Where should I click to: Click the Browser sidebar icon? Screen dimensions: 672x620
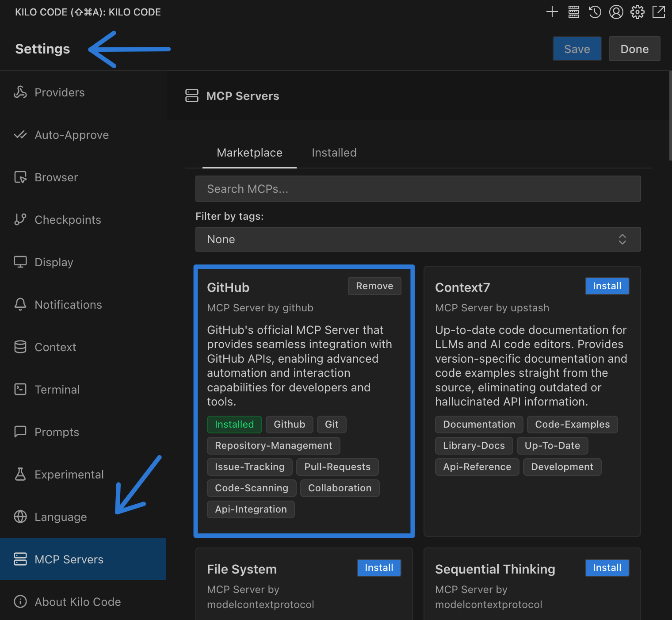pos(20,177)
